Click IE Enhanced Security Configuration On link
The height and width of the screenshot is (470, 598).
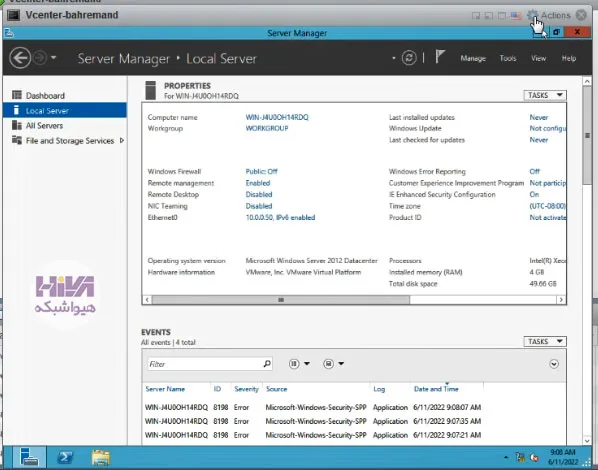pyautogui.click(x=534, y=195)
